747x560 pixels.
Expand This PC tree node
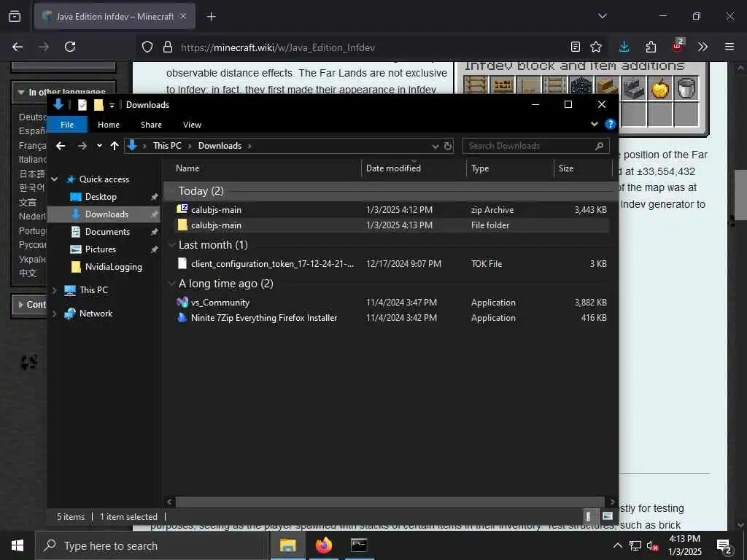[x=54, y=290]
